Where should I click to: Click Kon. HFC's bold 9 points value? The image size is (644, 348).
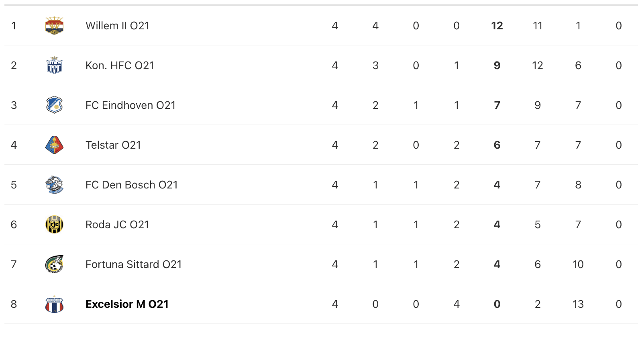click(497, 66)
